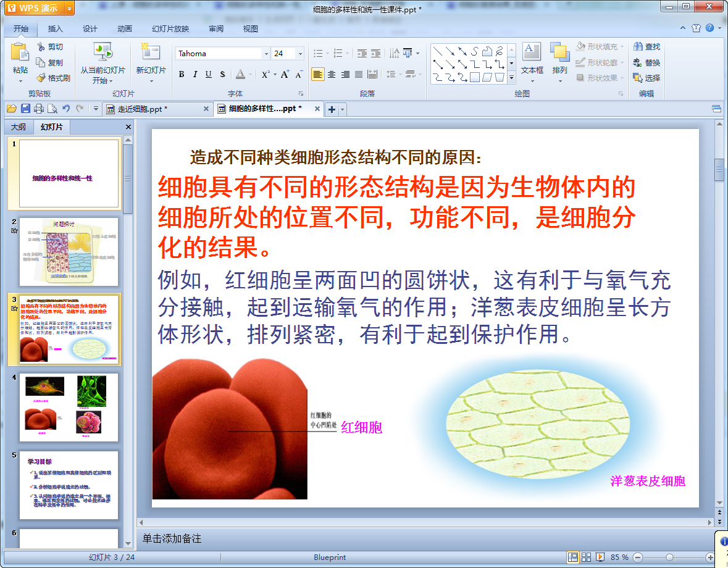The width and height of the screenshot is (728, 568).
Task: Open the new document tab dropdown arrow
Action: [343, 109]
